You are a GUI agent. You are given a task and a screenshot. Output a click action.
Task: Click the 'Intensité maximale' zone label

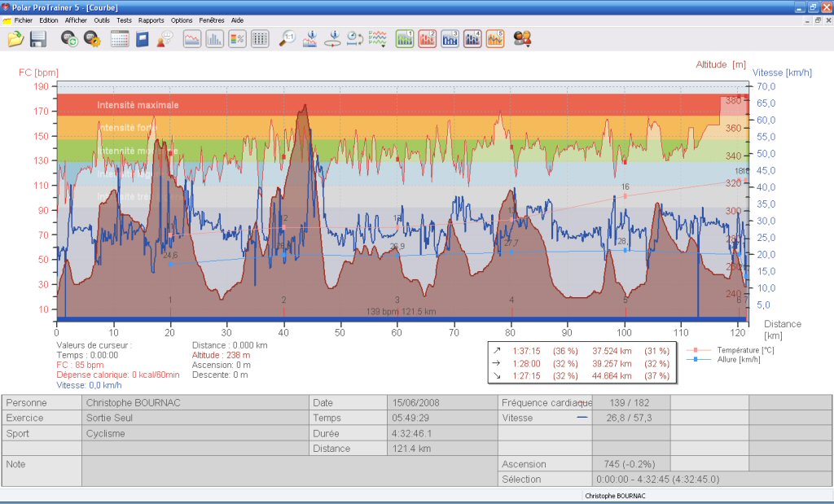(138, 105)
